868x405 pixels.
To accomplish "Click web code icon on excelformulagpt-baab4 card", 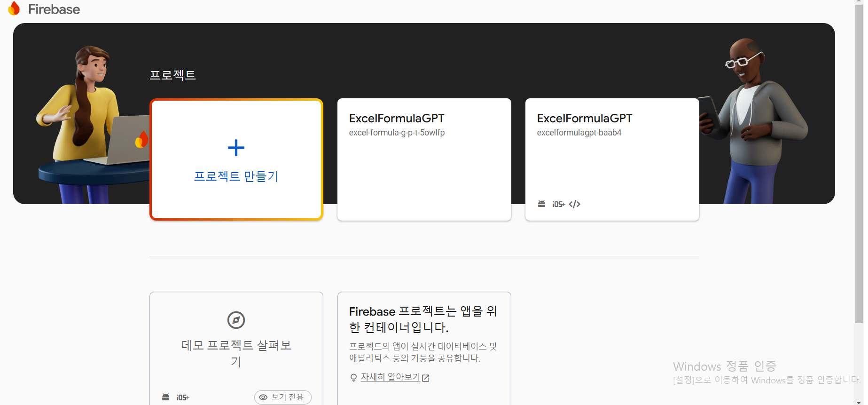I will [574, 204].
